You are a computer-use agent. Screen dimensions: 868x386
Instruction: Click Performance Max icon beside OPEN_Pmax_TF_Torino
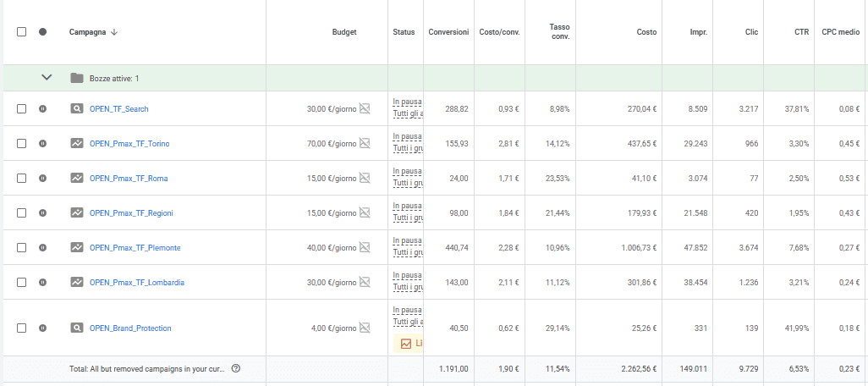click(x=77, y=143)
